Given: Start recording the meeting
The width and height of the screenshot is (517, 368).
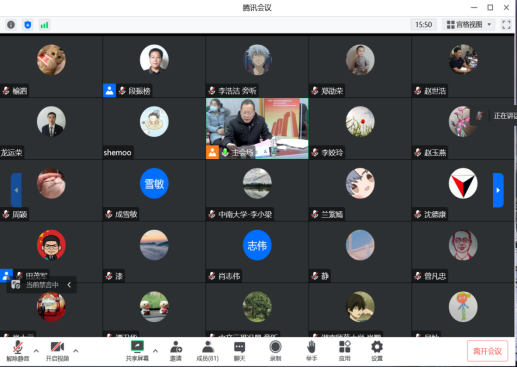Looking at the screenshot, I should pyautogui.click(x=275, y=351).
